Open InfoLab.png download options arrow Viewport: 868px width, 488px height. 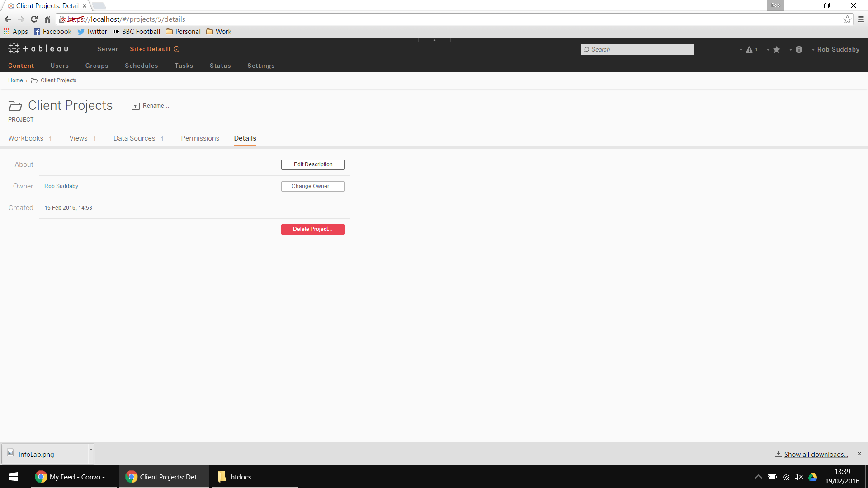[91, 450]
